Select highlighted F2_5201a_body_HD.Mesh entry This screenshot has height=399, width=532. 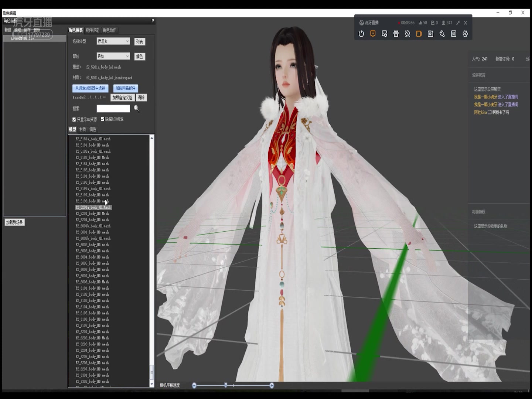[x=93, y=207]
